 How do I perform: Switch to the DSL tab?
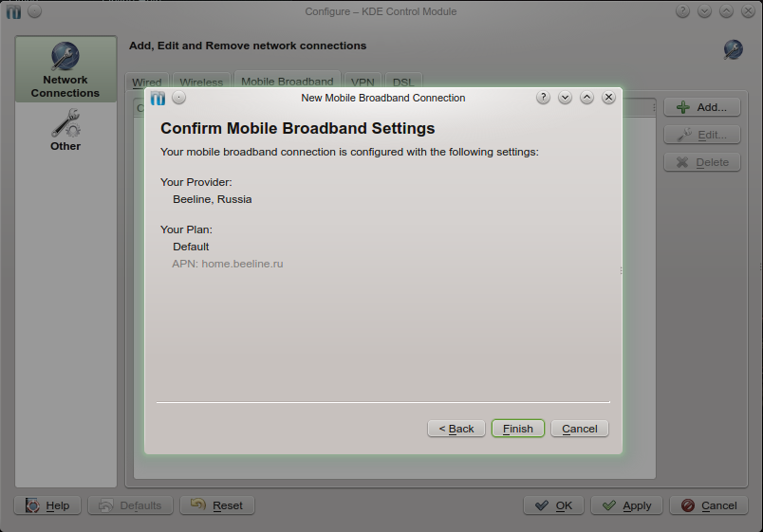tap(403, 82)
